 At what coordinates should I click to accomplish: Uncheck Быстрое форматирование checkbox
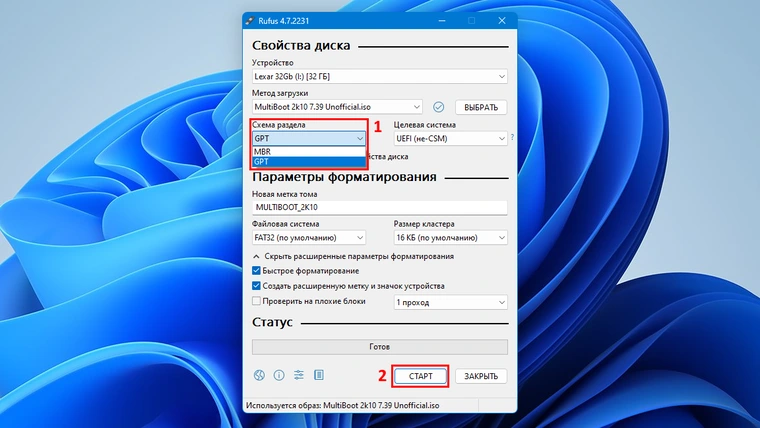pos(257,271)
